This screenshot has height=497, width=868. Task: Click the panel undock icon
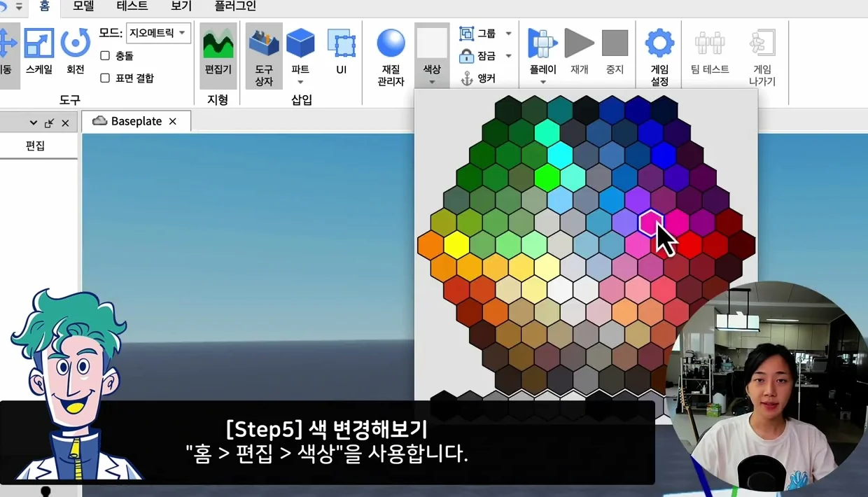[x=49, y=123]
